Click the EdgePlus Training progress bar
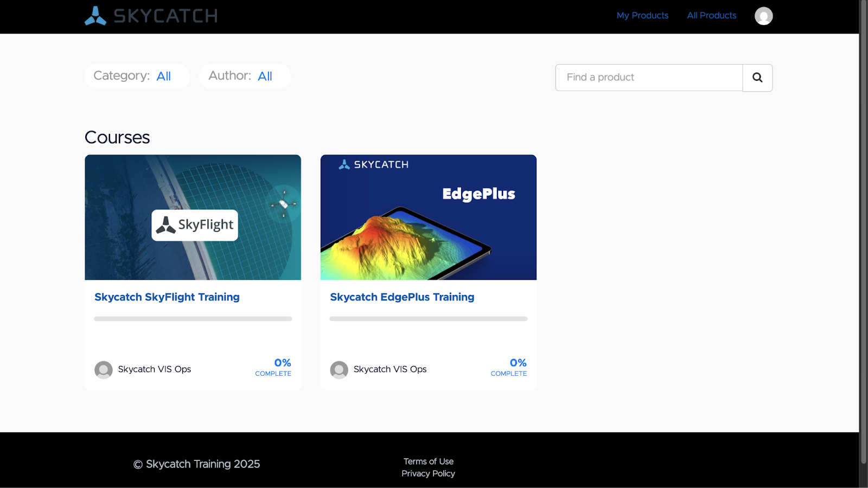 pyautogui.click(x=429, y=319)
